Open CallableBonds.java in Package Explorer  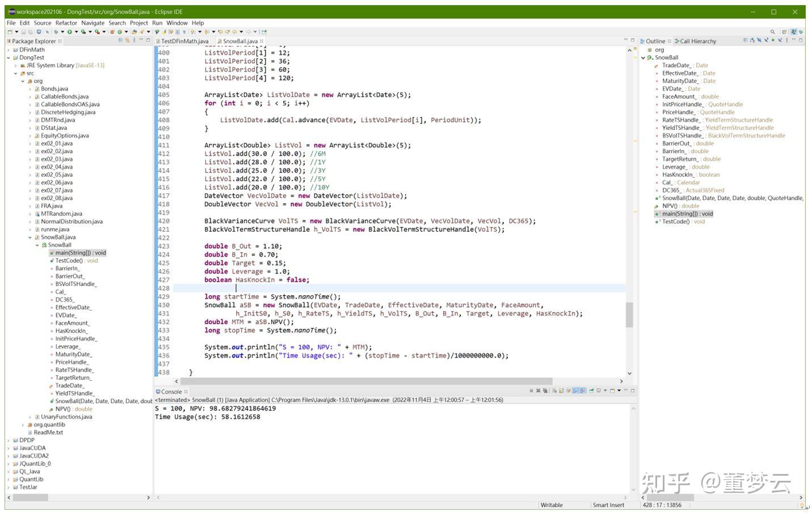(x=64, y=97)
